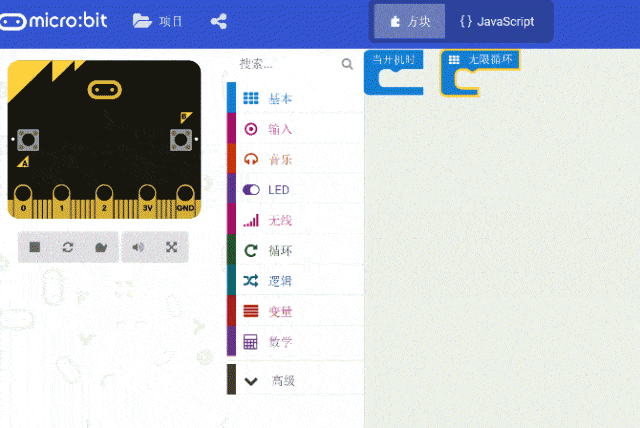The height and width of the screenshot is (428, 640).
Task: Launch simulator in fullscreen mode
Action: pos(171,247)
